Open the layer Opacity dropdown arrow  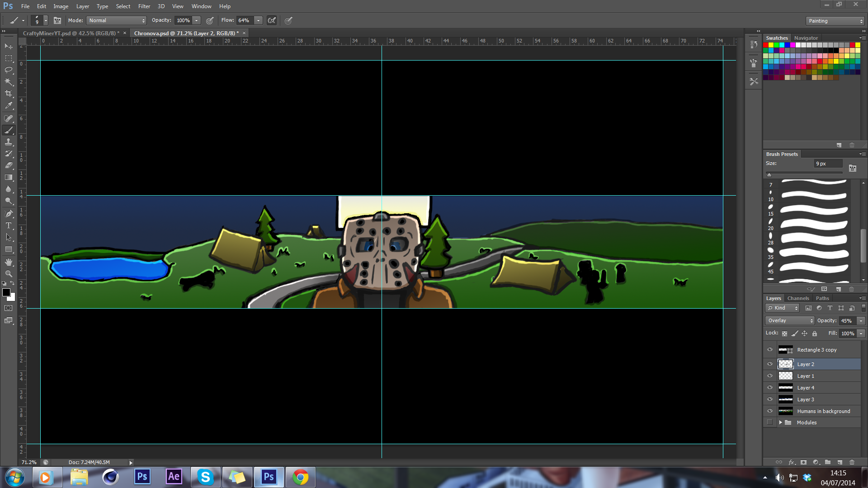[x=861, y=320]
